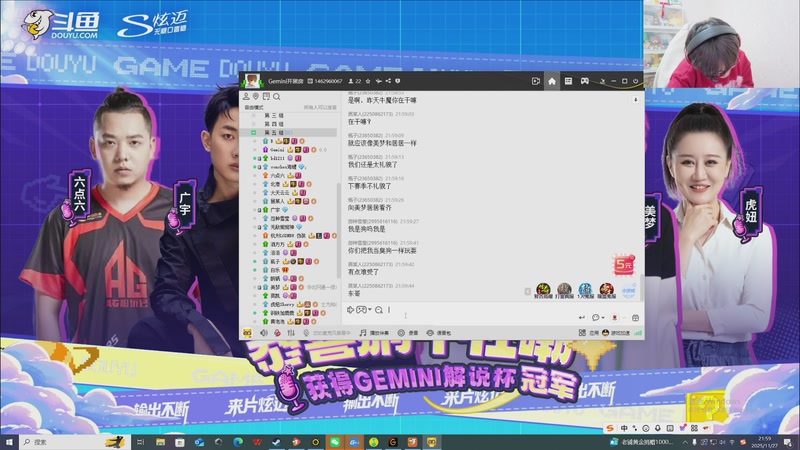Select user 虎妞Sherry in member list
800x450 pixels.
coord(282,305)
